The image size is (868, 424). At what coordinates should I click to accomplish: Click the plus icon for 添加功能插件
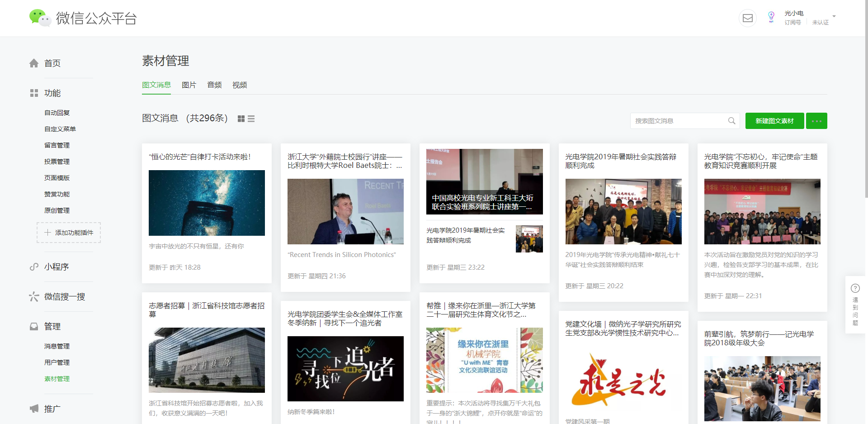tap(47, 233)
